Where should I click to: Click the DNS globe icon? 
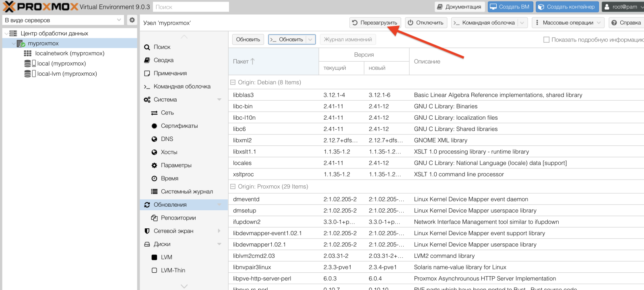coord(154,139)
